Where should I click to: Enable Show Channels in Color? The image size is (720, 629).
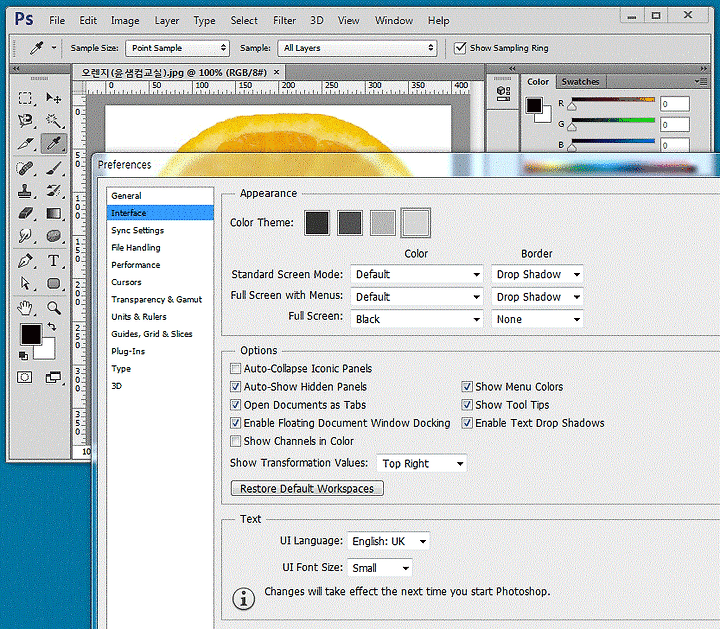click(x=235, y=441)
